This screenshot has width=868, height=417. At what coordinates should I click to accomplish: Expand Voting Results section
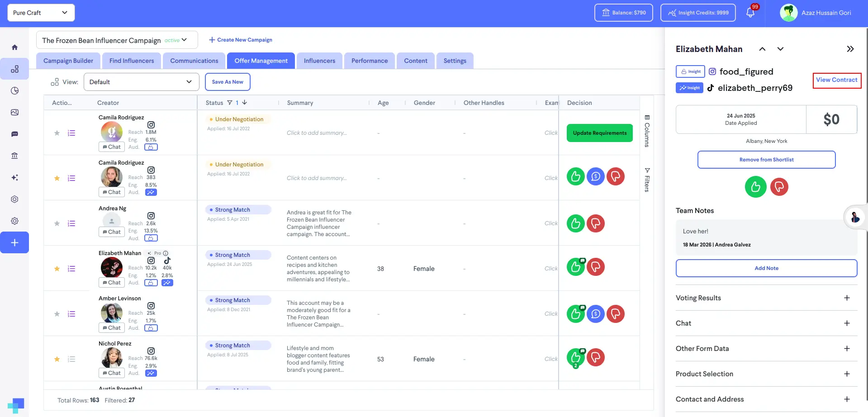(x=766, y=298)
